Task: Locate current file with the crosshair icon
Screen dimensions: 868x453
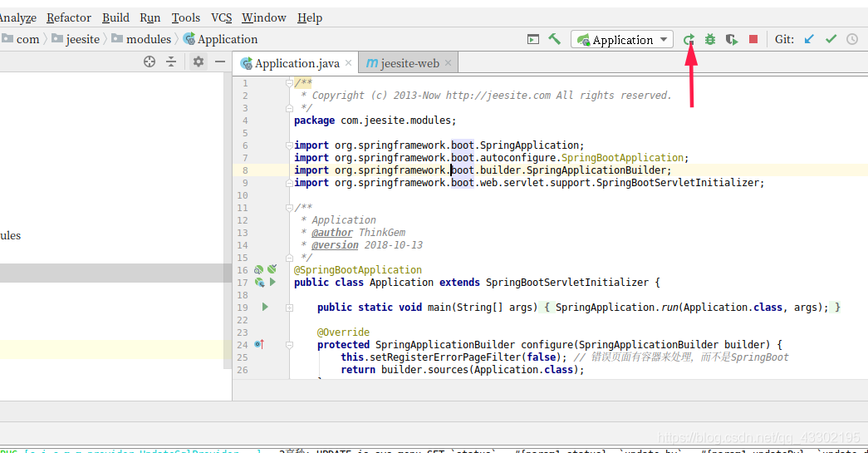Action: pyautogui.click(x=150, y=62)
